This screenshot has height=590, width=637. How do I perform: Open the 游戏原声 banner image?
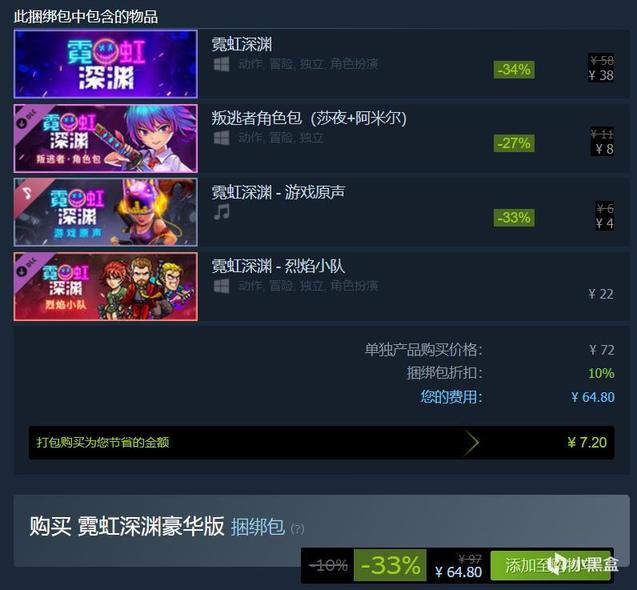pos(106,212)
